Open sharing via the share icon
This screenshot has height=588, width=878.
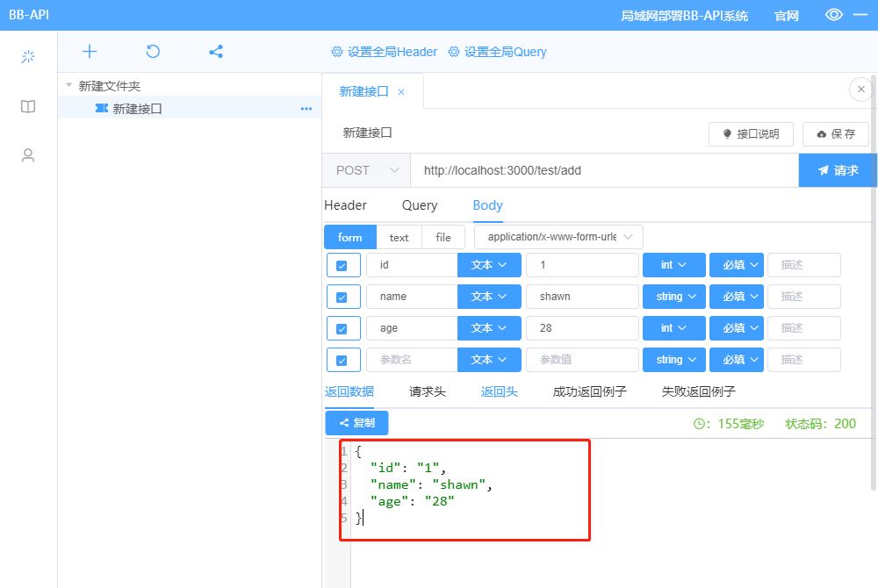click(x=215, y=51)
